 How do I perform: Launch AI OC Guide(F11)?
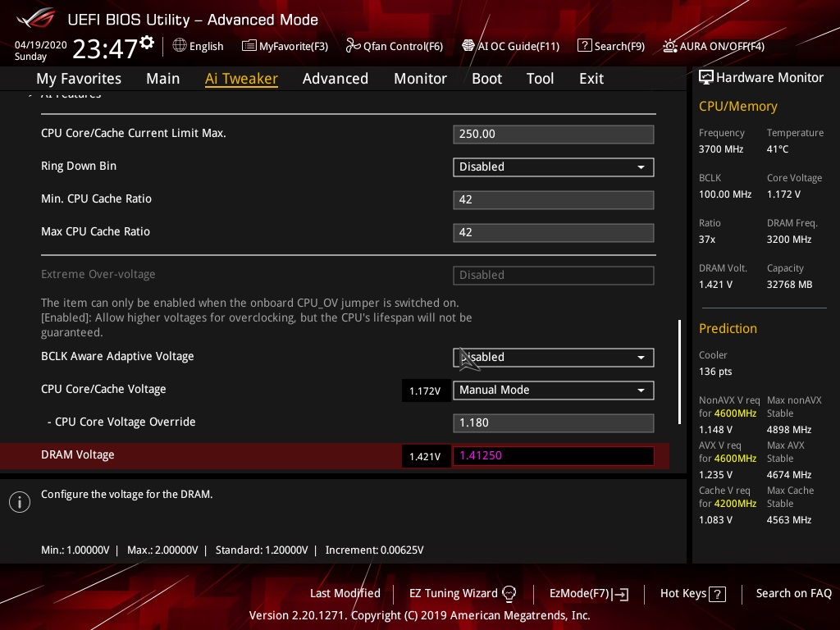(x=510, y=46)
